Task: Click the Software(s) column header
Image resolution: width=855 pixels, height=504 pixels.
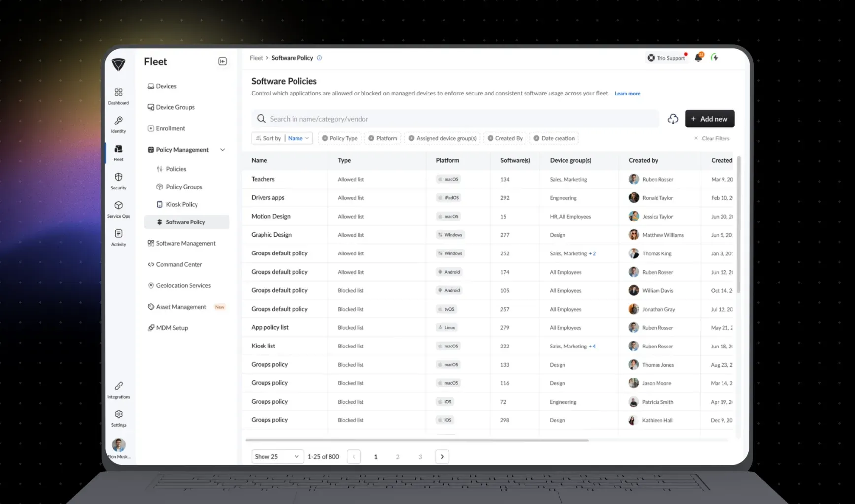Action: 515,160
